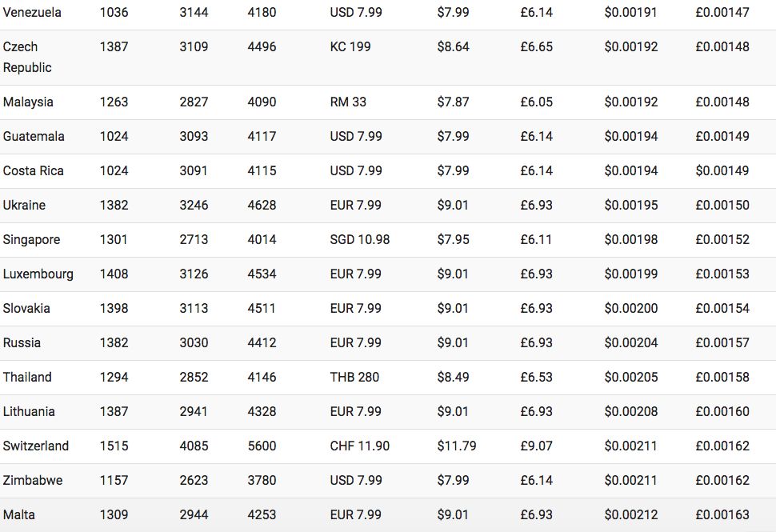
Task: Click Thailand's THB 280 price
Action: (354, 377)
